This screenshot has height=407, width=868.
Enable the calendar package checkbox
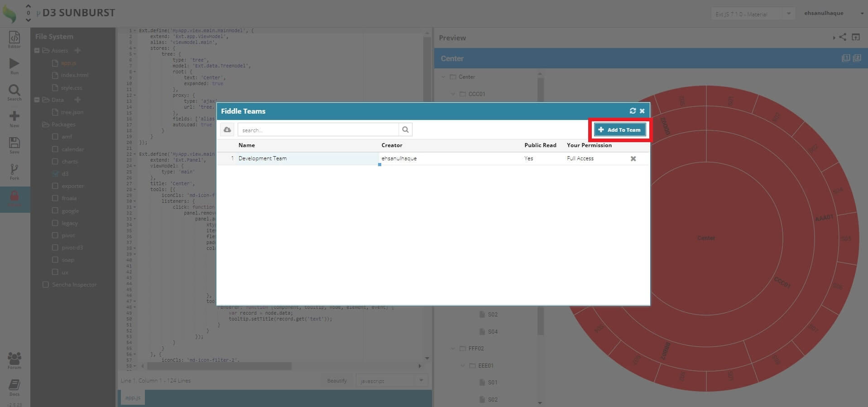[55, 149]
